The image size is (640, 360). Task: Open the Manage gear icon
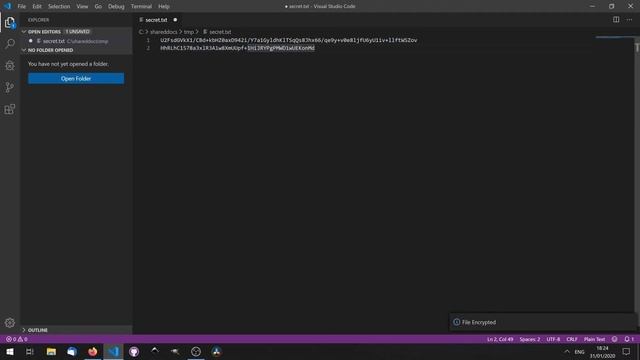10,323
